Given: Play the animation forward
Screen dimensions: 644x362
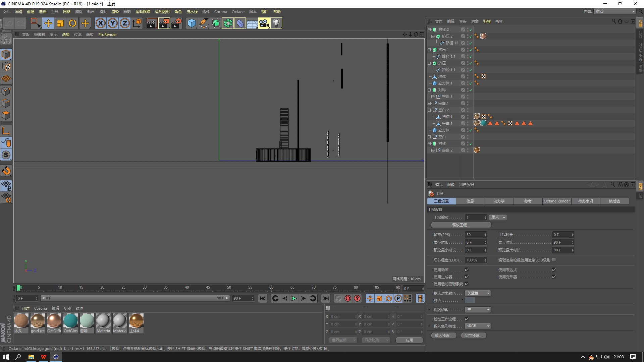Looking at the screenshot, I should pos(294,298).
